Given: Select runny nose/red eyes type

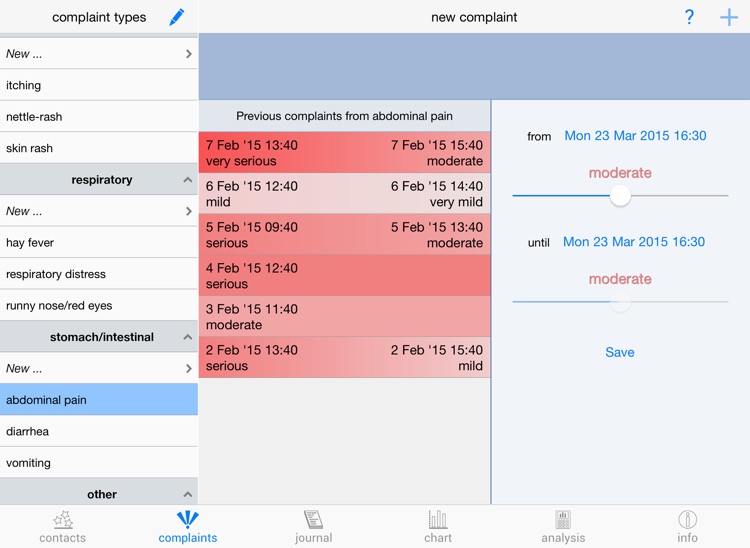Looking at the screenshot, I should click(x=99, y=306).
